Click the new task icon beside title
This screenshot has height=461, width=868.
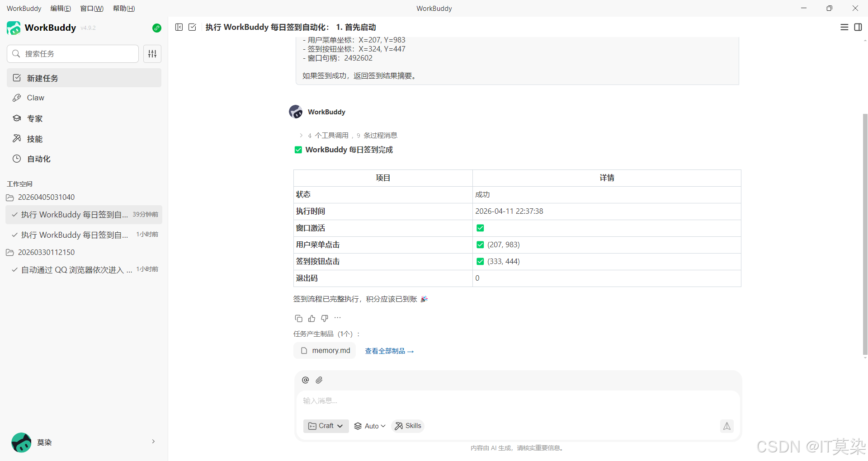point(192,27)
